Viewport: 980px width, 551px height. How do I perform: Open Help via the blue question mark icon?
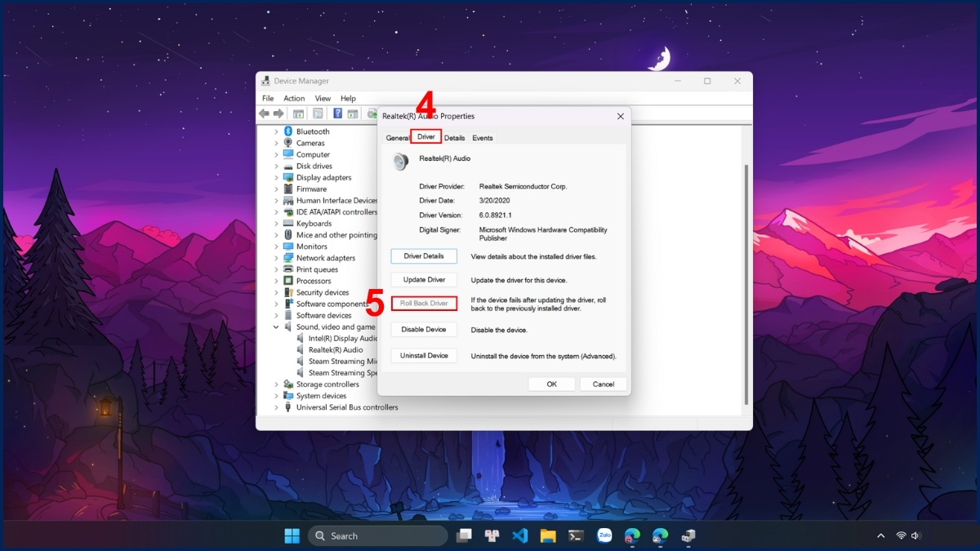click(x=338, y=113)
